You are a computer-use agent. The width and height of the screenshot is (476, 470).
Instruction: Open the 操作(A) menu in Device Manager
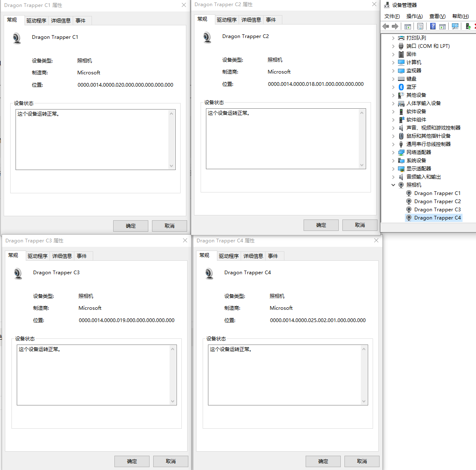point(414,16)
